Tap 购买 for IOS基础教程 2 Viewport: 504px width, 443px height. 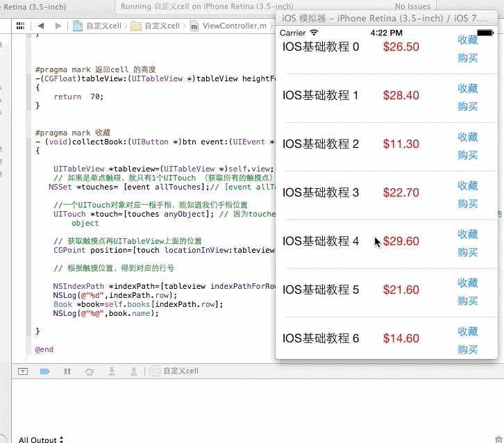(x=468, y=156)
